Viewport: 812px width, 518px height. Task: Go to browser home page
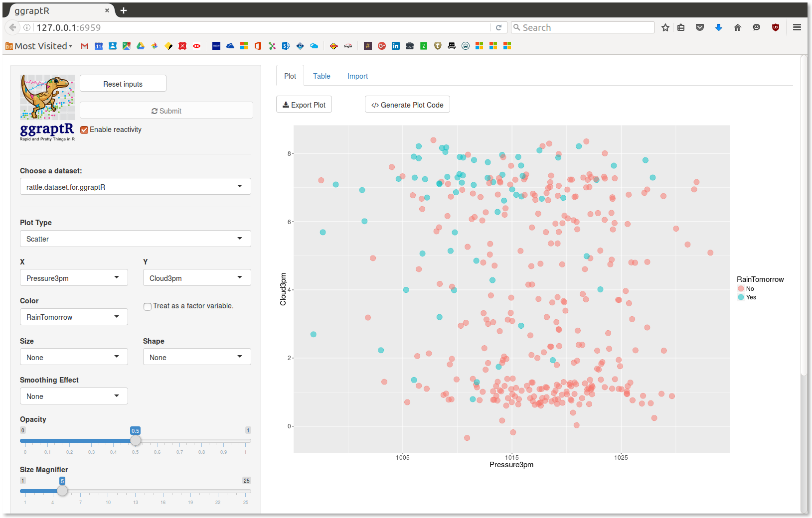pos(738,28)
